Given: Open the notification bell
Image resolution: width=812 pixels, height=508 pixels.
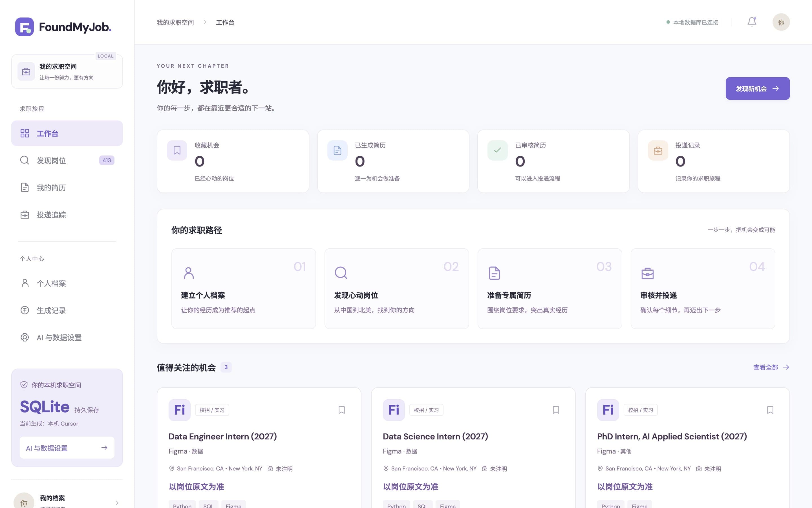Looking at the screenshot, I should click(x=752, y=22).
